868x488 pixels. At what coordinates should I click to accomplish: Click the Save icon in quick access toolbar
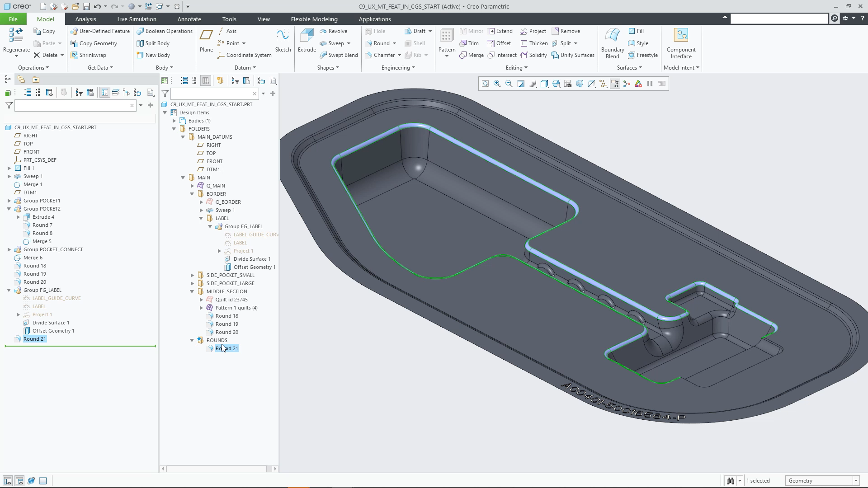click(x=86, y=6)
